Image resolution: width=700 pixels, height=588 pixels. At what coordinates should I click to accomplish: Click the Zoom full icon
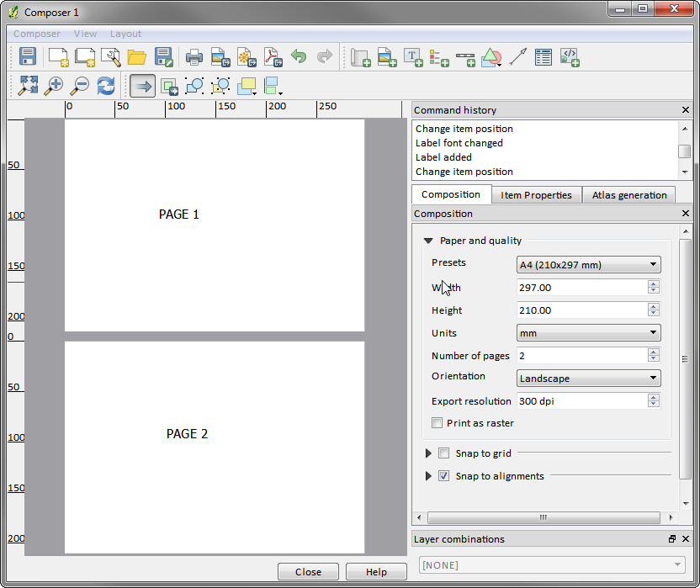tap(29, 85)
